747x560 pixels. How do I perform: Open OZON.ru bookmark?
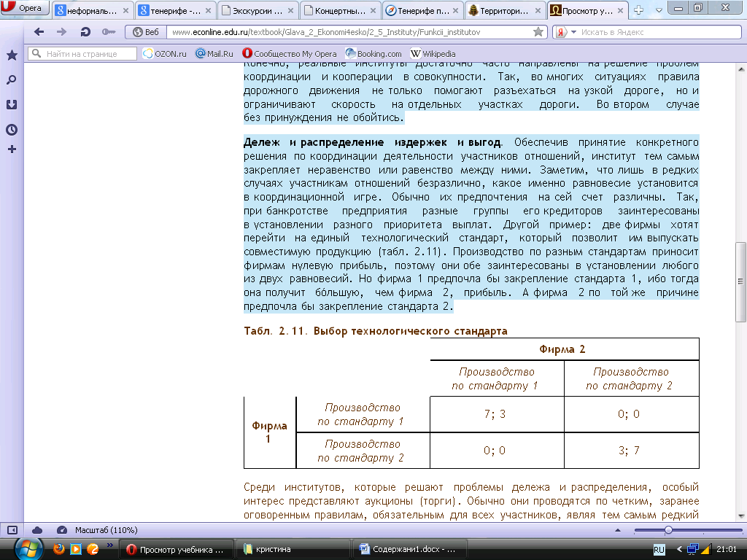165,54
